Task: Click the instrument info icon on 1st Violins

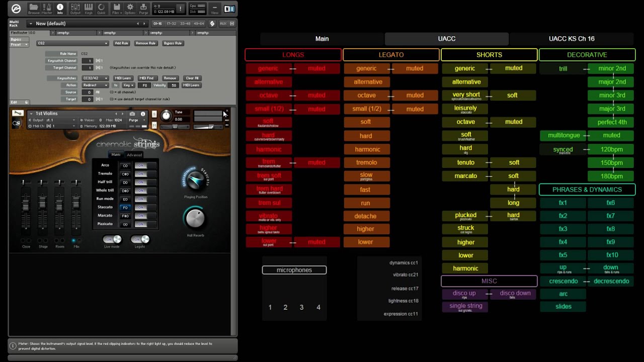Action: (143, 114)
